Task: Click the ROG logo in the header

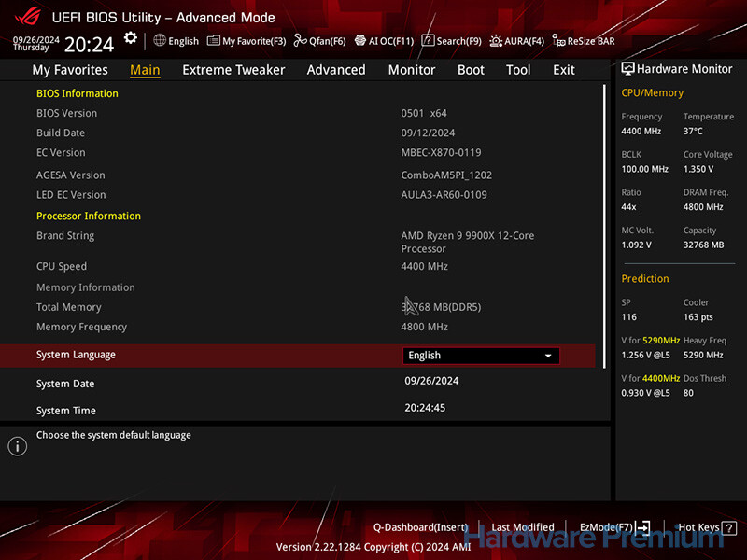Action: click(x=28, y=16)
